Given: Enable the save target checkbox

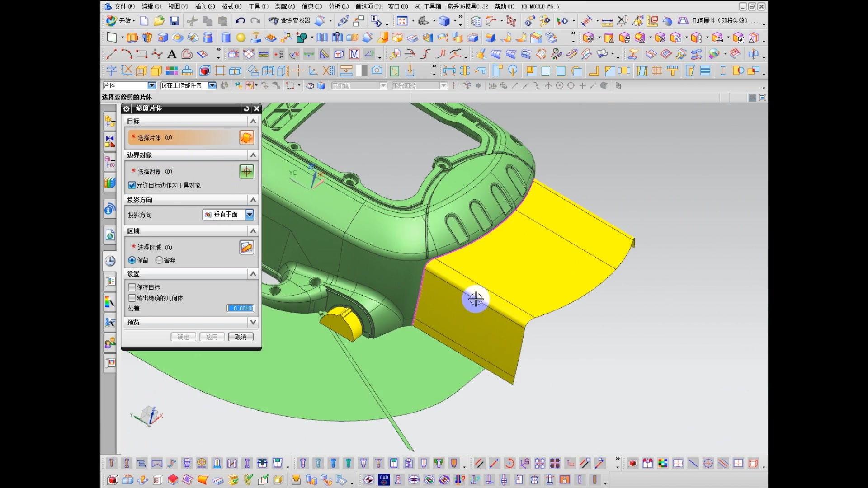Looking at the screenshot, I should [x=132, y=287].
